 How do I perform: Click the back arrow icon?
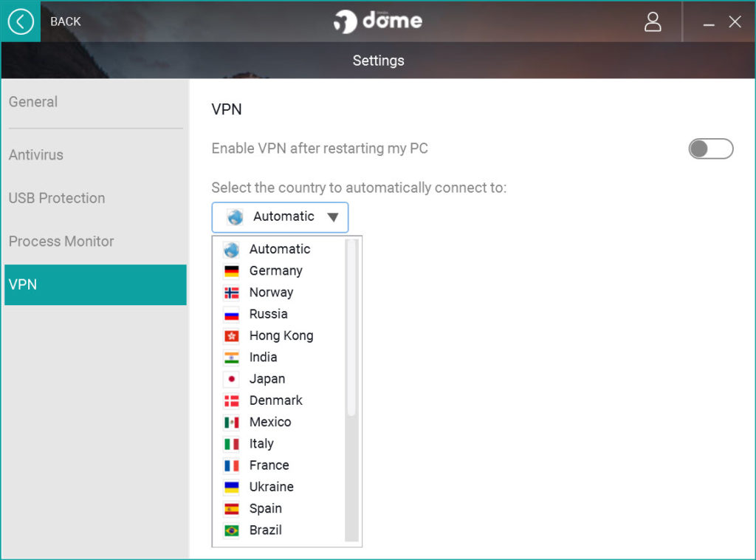point(21,21)
